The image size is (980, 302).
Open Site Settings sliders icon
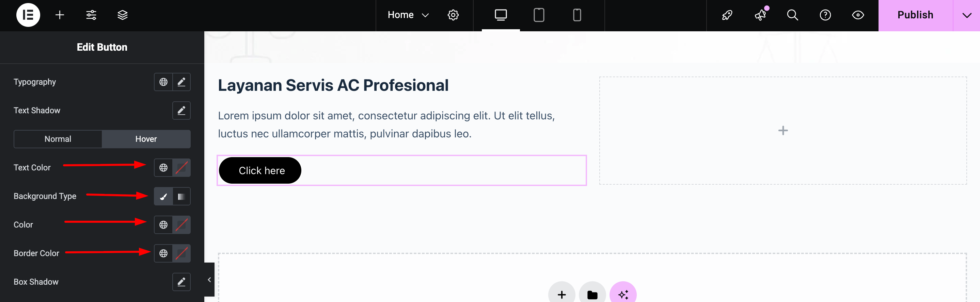click(x=91, y=15)
